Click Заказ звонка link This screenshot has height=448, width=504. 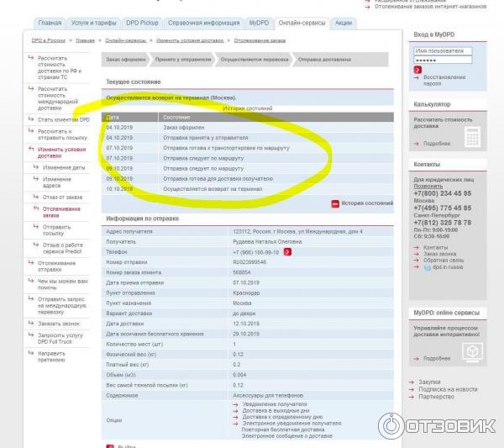(x=439, y=254)
